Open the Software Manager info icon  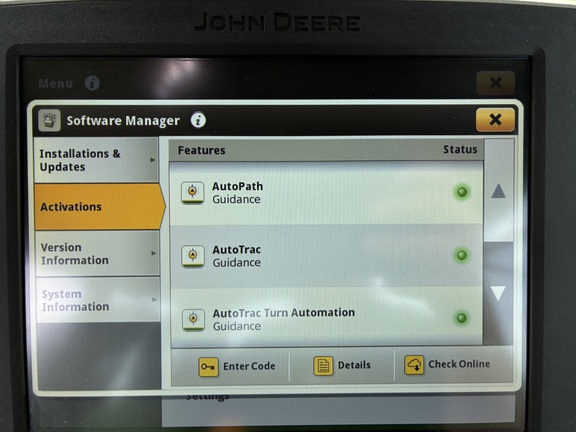click(198, 120)
